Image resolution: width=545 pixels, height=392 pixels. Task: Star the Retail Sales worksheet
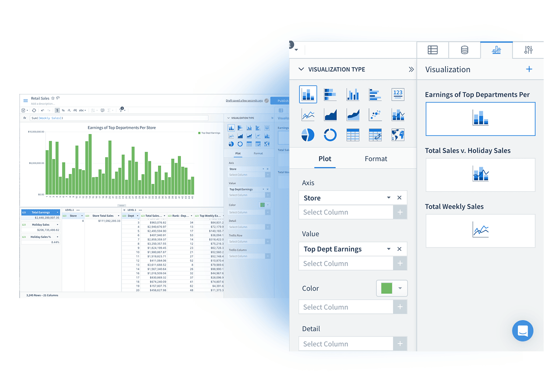coord(53,98)
